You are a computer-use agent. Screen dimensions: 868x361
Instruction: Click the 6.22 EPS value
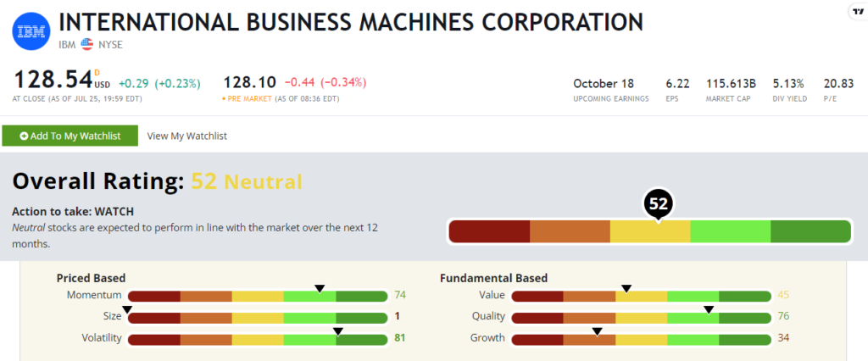(677, 84)
